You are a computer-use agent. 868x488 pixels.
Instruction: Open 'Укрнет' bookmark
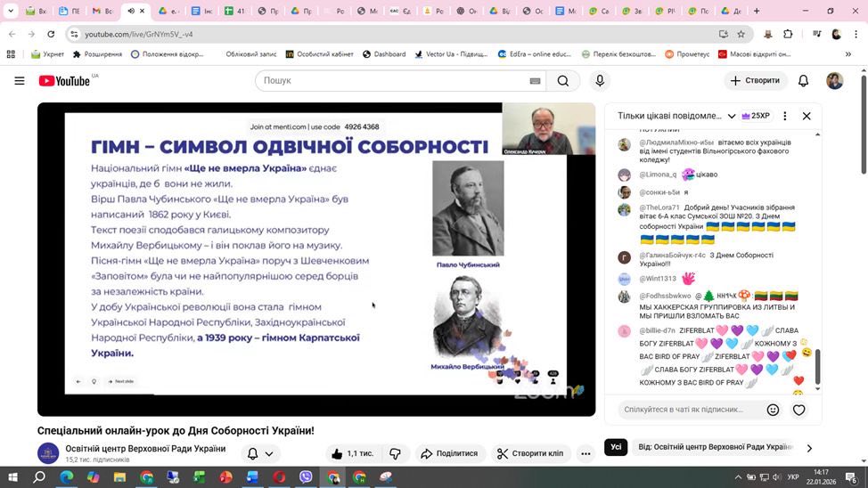(47, 54)
